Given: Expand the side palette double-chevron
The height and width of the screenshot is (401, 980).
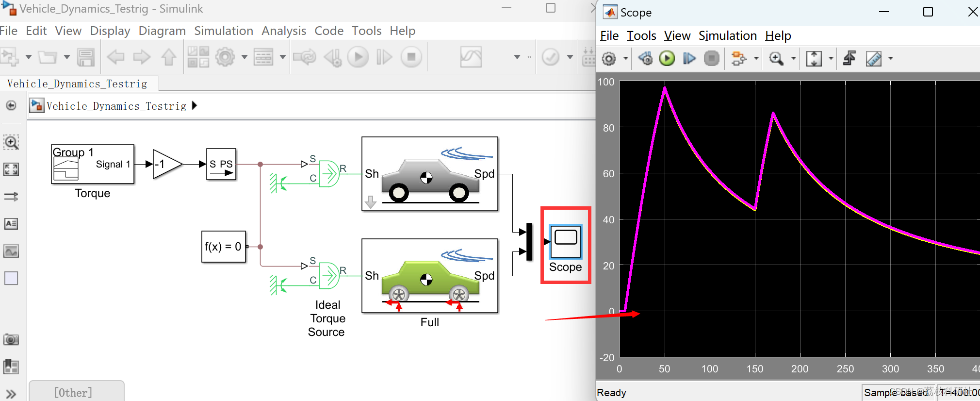Looking at the screenshot, I should 11,394.
